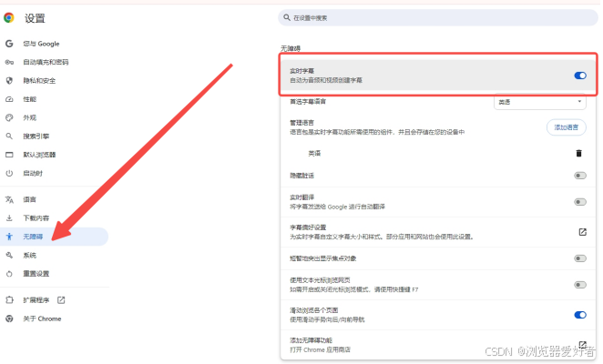The height and width of the screenshot is (364, 603).
Task: Open the 重置设置 section
Action: point(36,274)
